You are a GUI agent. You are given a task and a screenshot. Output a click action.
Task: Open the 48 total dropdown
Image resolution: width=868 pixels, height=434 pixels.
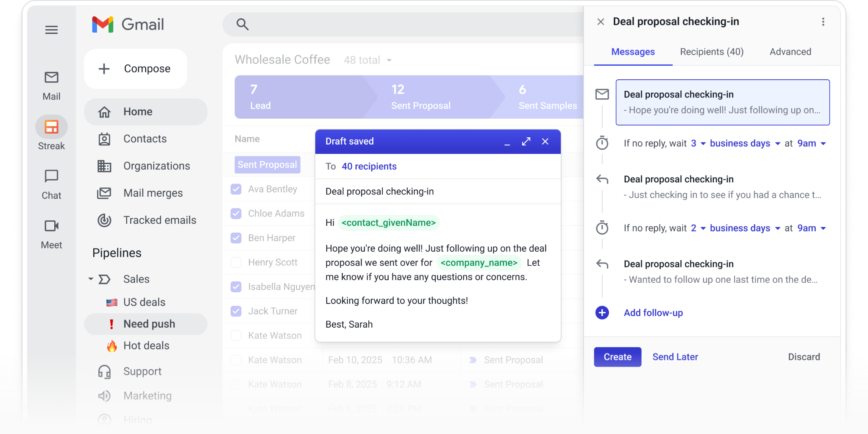(x=367, y=60)
